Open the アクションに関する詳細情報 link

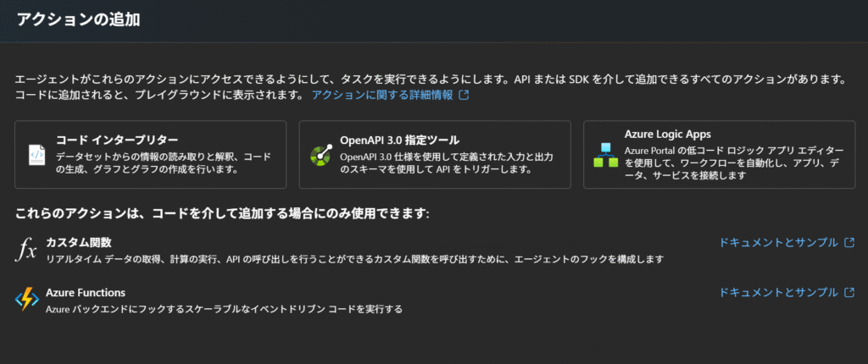tap(382, 95)
